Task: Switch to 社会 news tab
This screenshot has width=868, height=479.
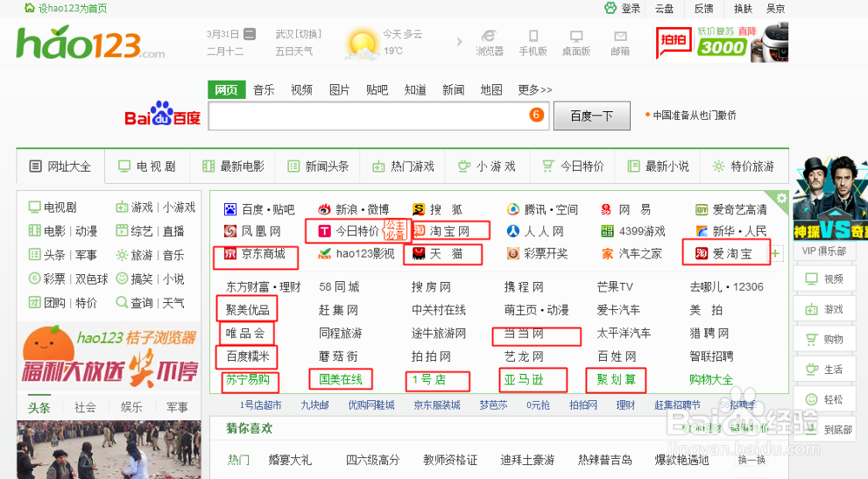Action: [85, 408]
